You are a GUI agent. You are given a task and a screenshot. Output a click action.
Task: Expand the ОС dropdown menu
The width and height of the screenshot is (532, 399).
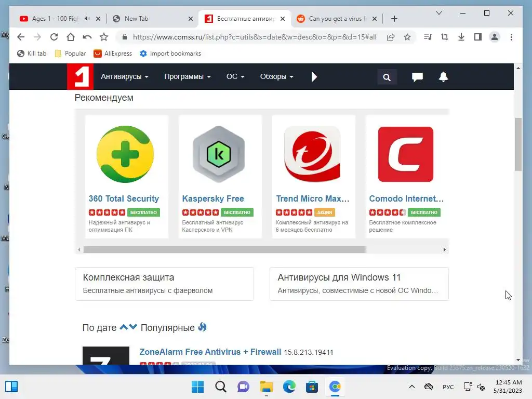(235, 77)
